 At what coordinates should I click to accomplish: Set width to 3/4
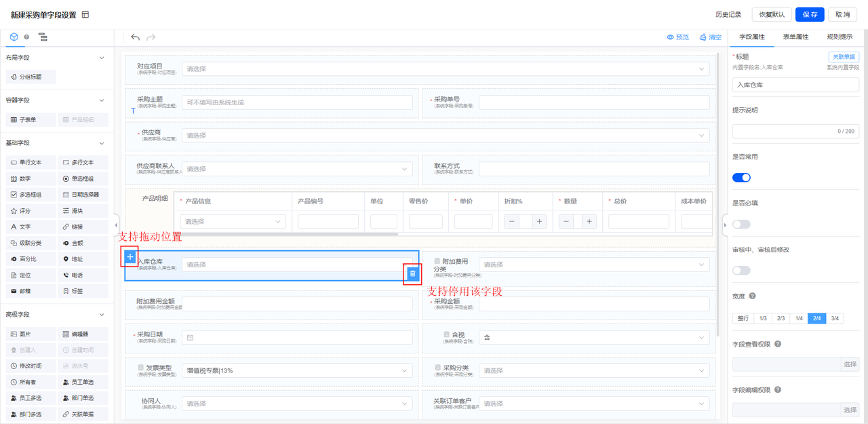pyautogui.click(x=835, y=318)
